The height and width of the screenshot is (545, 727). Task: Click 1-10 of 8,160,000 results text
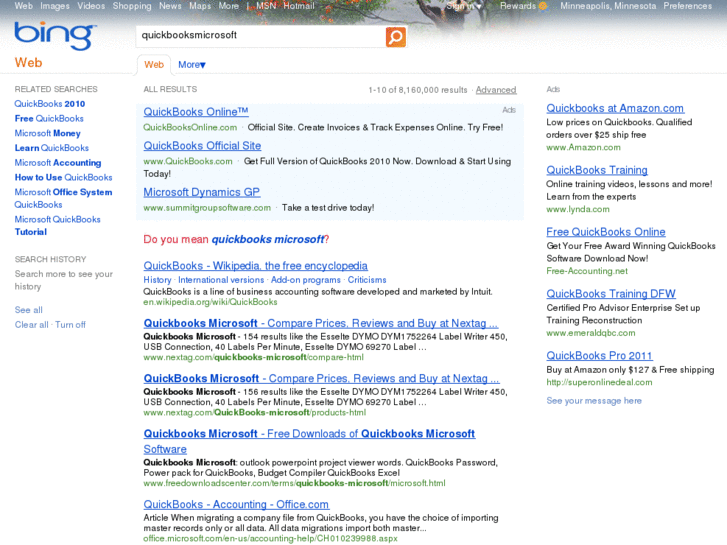(418, 90)
